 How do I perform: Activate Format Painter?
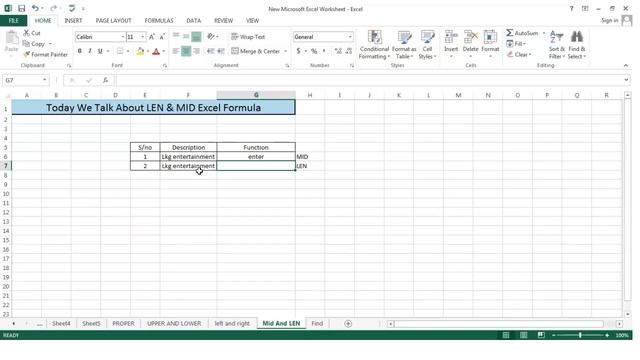pos(45,54)
